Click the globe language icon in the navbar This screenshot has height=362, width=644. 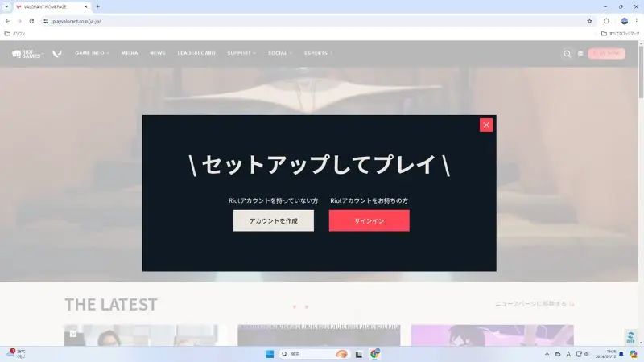tap(580, 54)
